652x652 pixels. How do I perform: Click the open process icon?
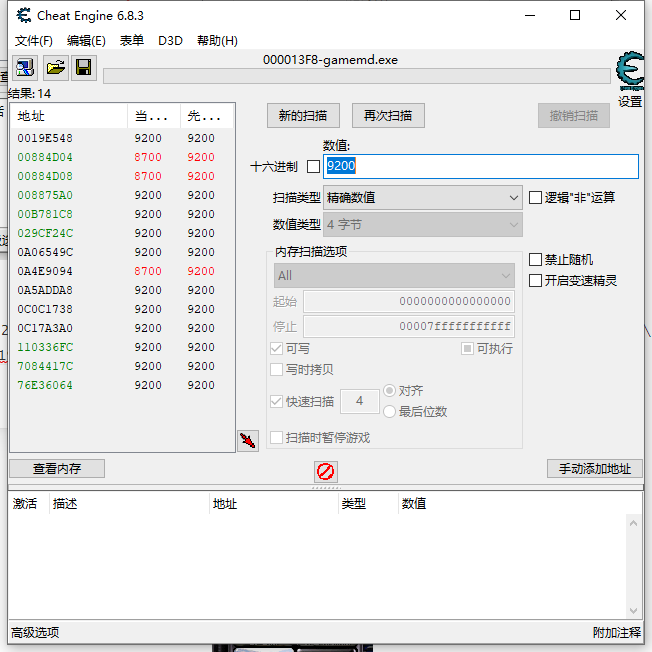pyautogui.click(x=25, y=67)
